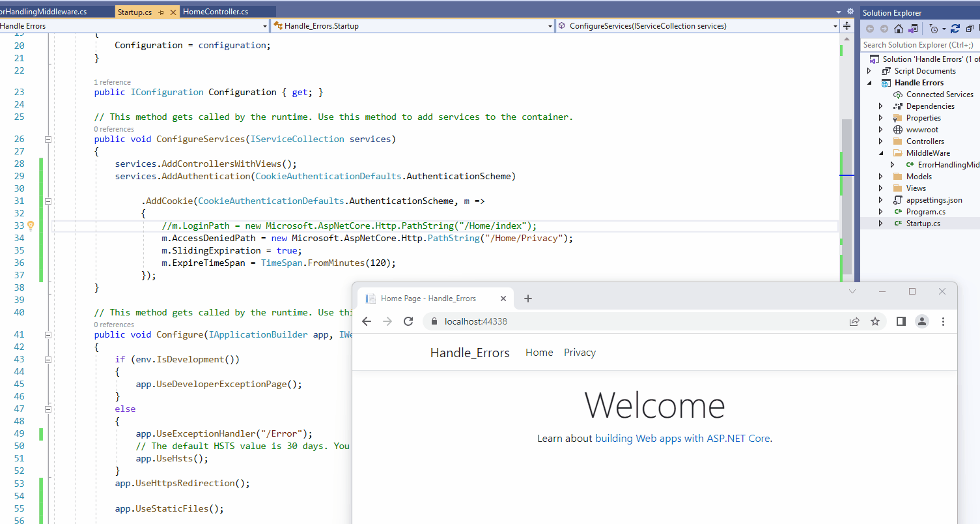Click Solution Explorer's Back navigation arrow
The height and width of the screenshot is (524, 980).
[869, 29]
